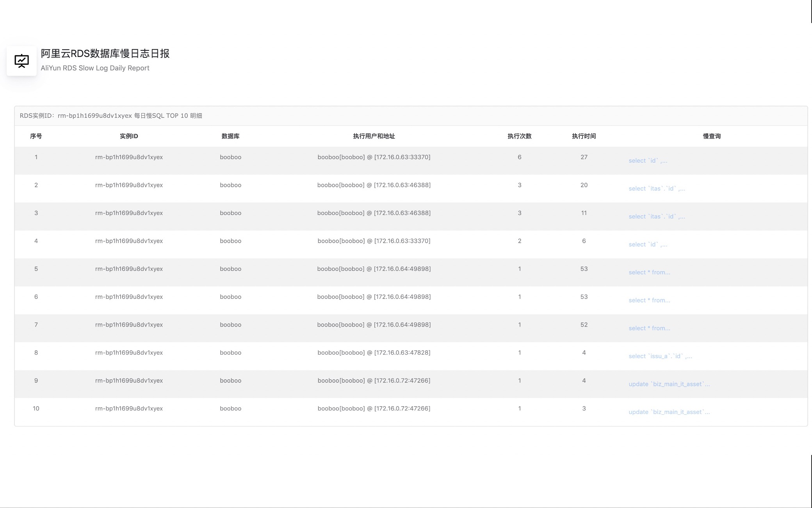Image resolution: width=812 pixels, height=508 pixels.
Task: Click execution count 2 in row 4
Action: [x=519, y=241]
